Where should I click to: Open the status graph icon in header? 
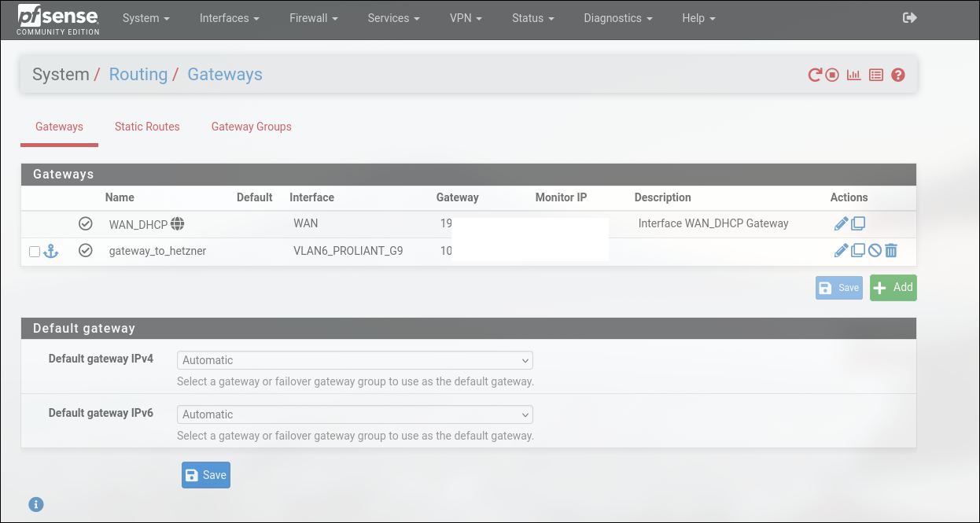[853, 76]
